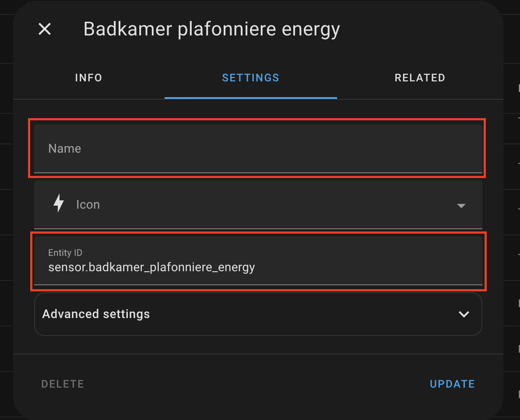Viewport: 520px width, 420px height.
Task: Click the Advanced settings chevron icon
Action: 464,314
